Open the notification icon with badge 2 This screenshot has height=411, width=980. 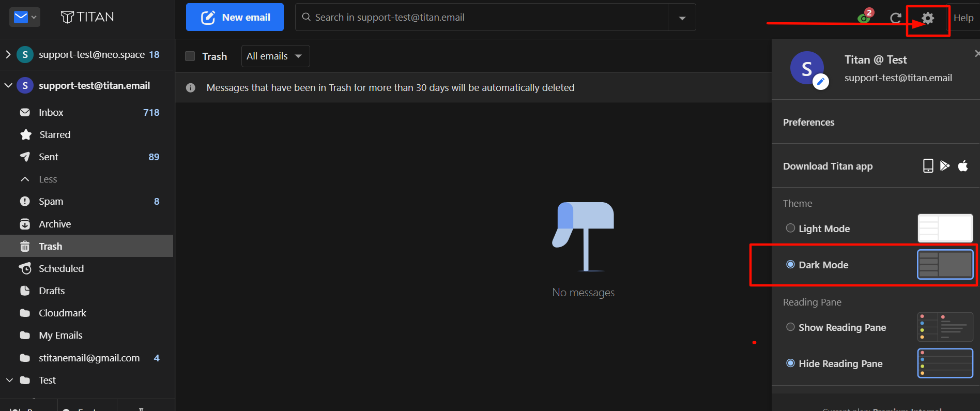coord(865,17)
